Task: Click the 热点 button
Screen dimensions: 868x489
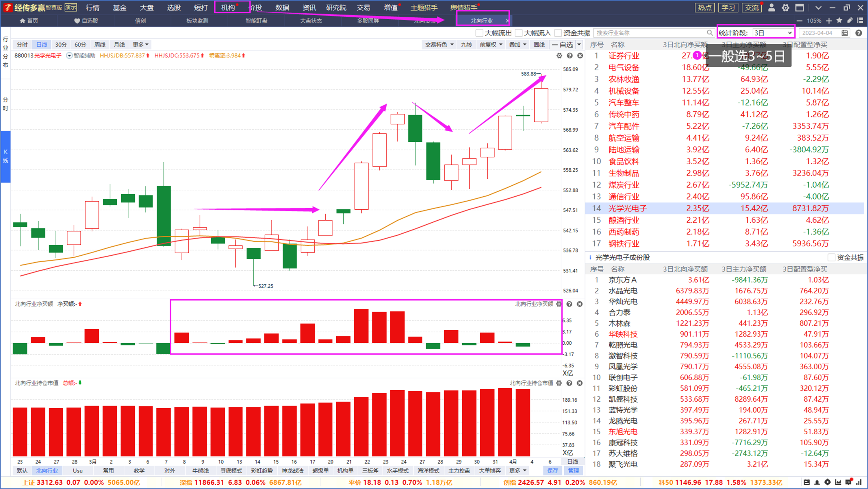Action: coord(704,8)
